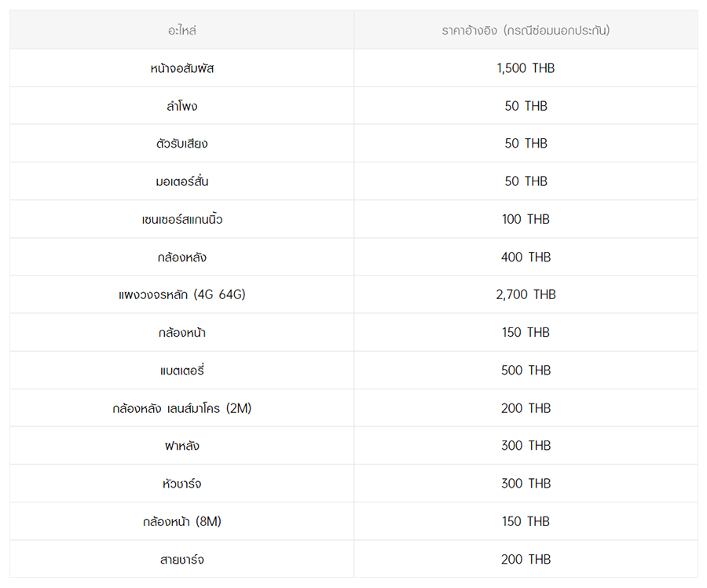The image size is (707, 588).
Task: Click the เซนเซอร์สแกนนิ้ว part name
Action: click(x=181, y=219)
